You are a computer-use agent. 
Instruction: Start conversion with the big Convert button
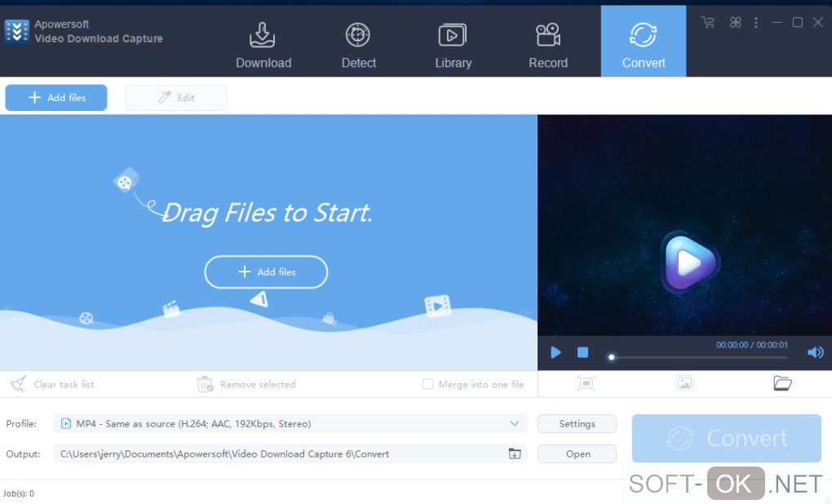727,438
